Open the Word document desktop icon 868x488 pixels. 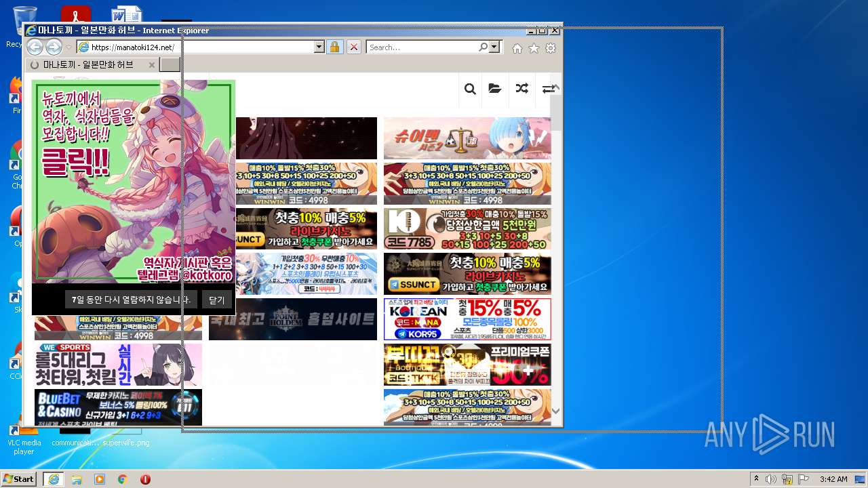click(127, 15)
